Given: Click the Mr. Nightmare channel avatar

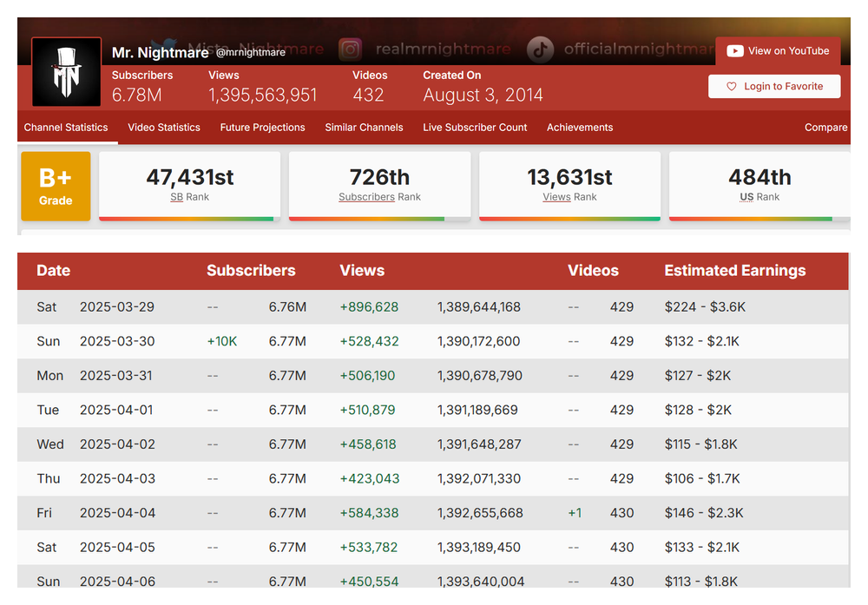Looking at the screenshot, I should point(67,72).
